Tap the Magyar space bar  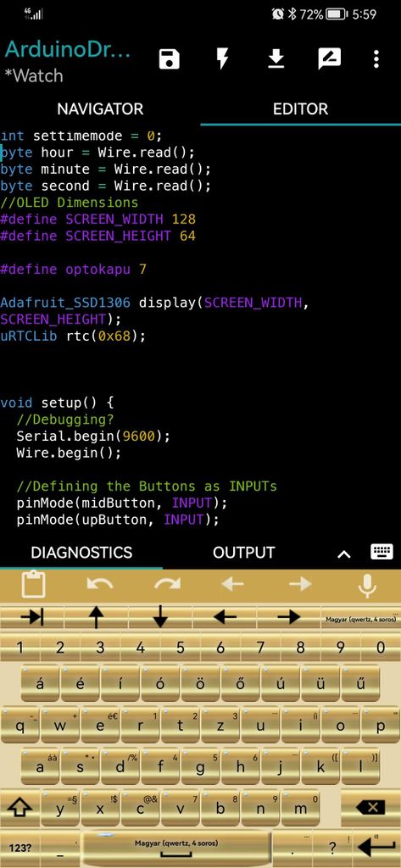click(176, 848)
